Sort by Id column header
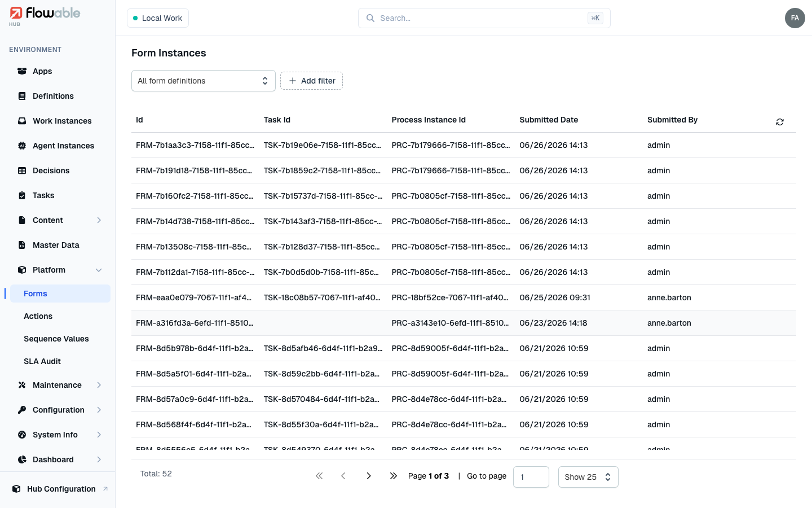812x508 pixels. [139, 120]
